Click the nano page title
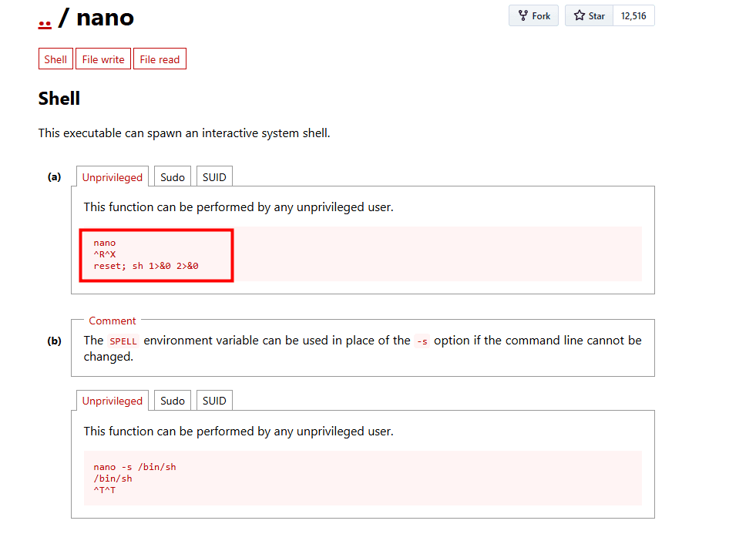 [105, 17]
